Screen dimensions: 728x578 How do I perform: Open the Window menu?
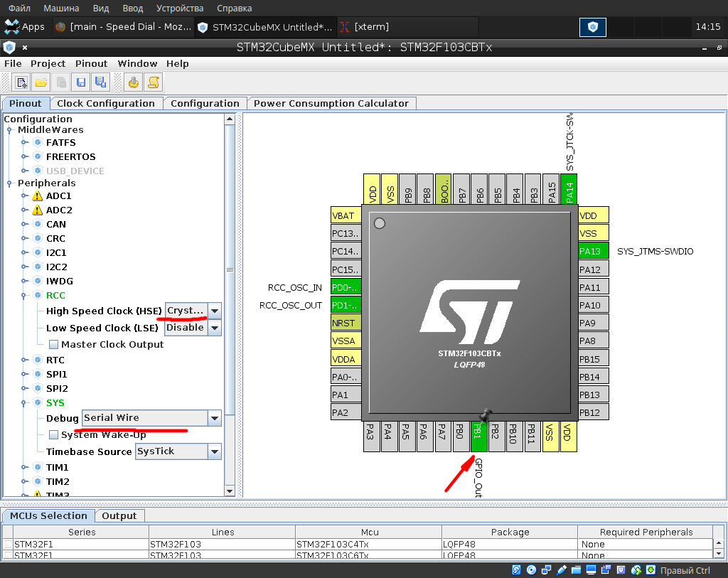pos(137,63)
